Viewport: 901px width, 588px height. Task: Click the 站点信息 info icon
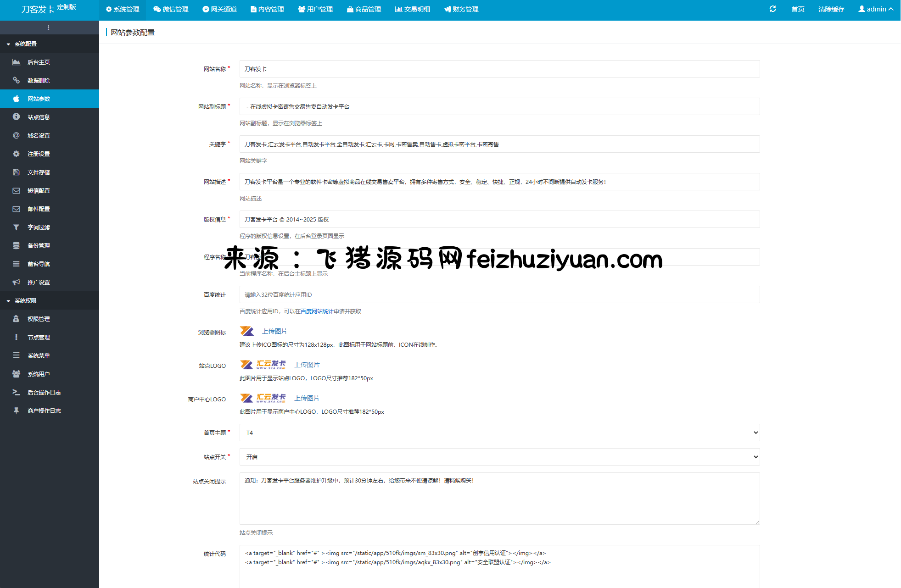click(x=16, y=117)
